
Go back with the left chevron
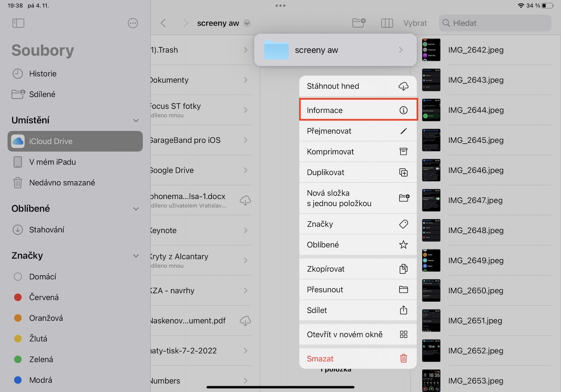(x=163, y=23)
